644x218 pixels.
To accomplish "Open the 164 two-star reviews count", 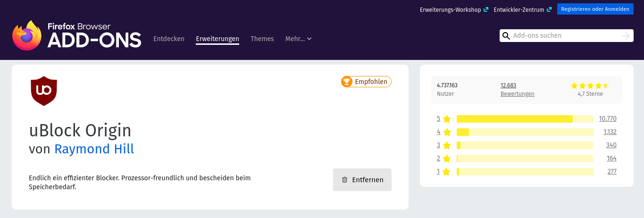I will pos(611,159).
